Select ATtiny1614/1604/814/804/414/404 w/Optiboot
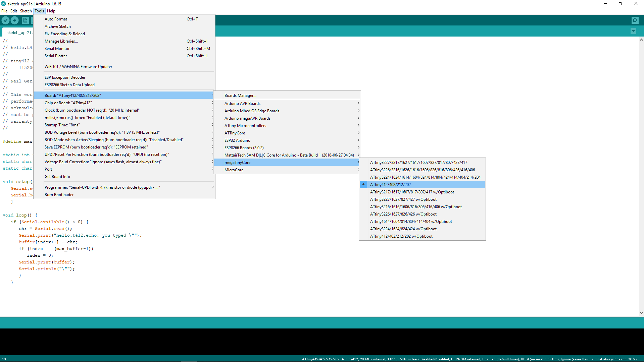Viewport: 644px width, 362px height. click(422, 222)
